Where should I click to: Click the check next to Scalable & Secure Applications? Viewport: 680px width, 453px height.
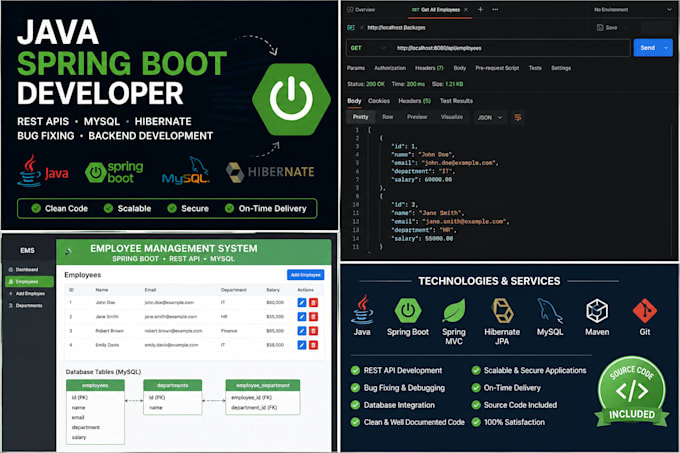(476, 370)
